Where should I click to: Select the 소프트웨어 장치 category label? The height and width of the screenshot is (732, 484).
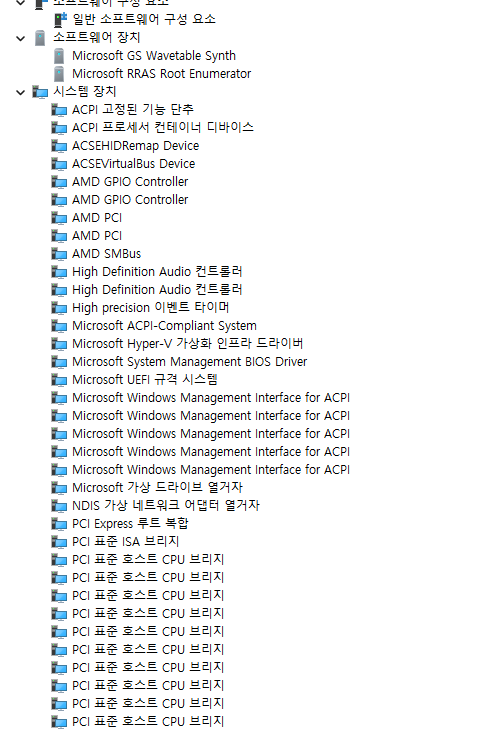coord(97,37)
